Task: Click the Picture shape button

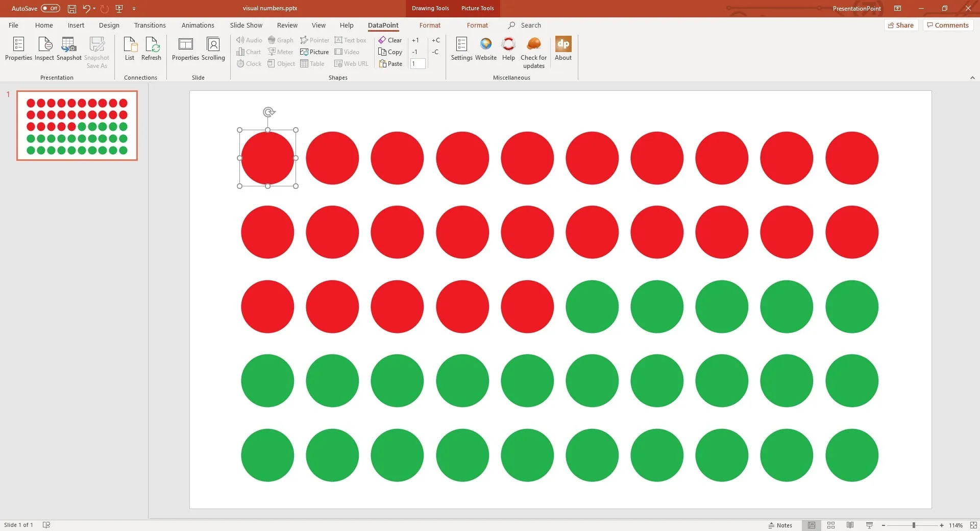Action: 314,52
